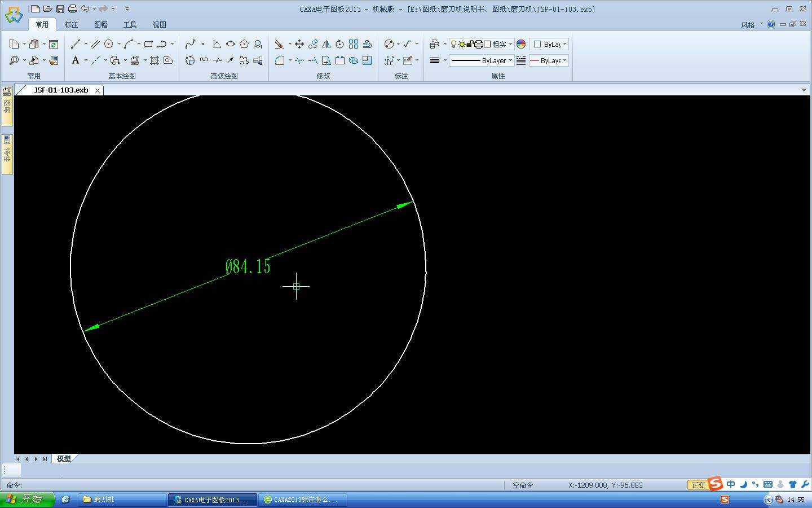Switch to the 标注 ribbon tab
Screen dimensions: 812x508
coord(71,25)
